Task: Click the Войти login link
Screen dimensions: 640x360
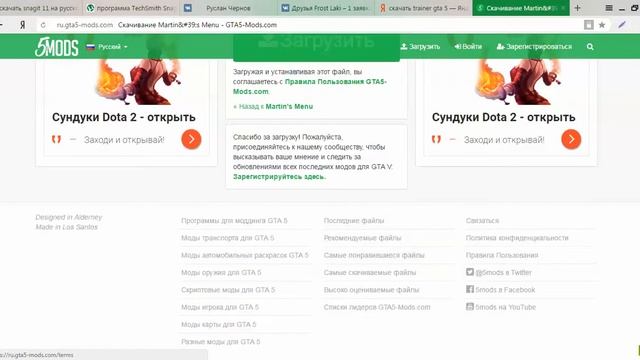Action: (468, 47)
